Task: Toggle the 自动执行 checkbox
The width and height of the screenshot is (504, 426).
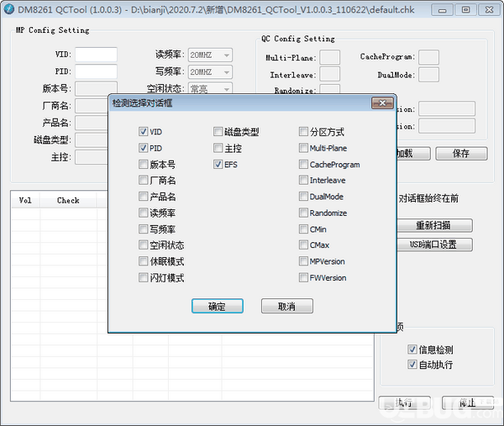Action: 412,365
